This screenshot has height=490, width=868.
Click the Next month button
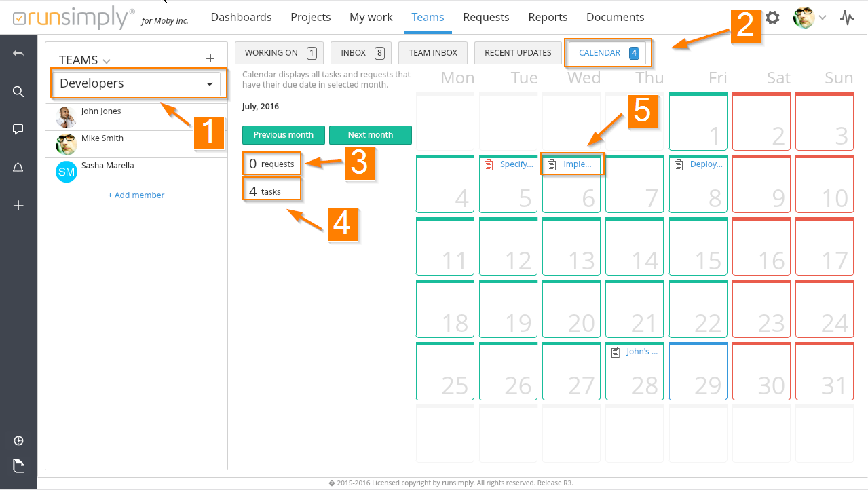[370, 135]
